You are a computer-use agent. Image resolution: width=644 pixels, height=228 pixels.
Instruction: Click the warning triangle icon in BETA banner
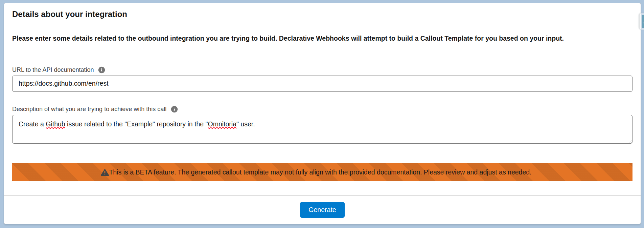[x=105, y=172]
